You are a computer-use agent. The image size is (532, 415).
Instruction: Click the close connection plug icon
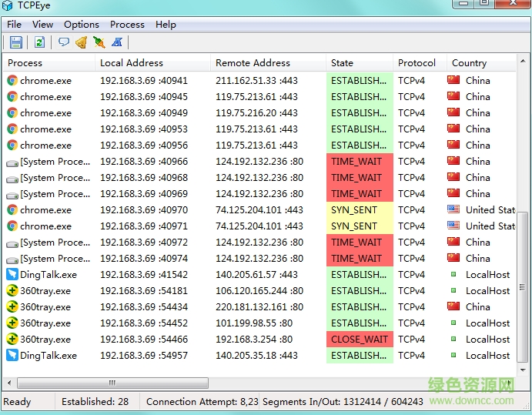99,42
